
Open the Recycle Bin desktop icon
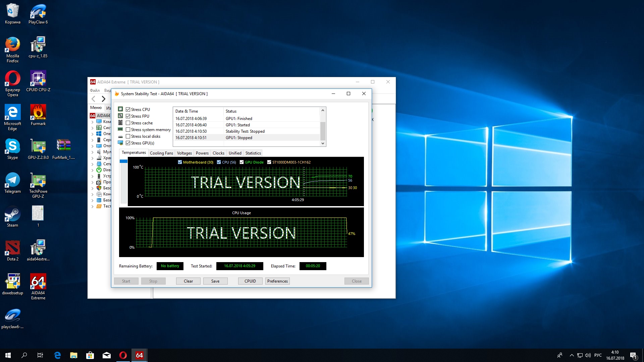pos(12,14)
